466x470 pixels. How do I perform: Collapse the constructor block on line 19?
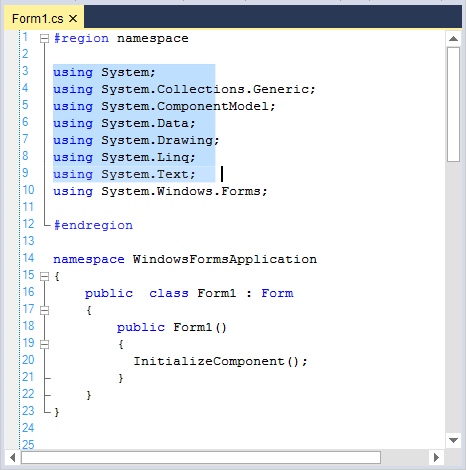pos(44,344)
